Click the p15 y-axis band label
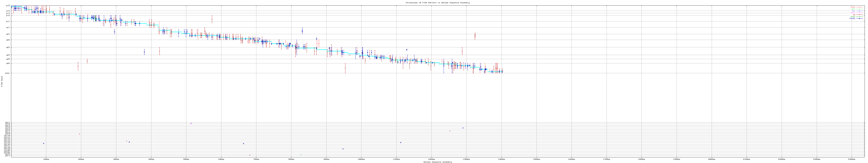Screen dimensions: 868x163 coord(8,6)
